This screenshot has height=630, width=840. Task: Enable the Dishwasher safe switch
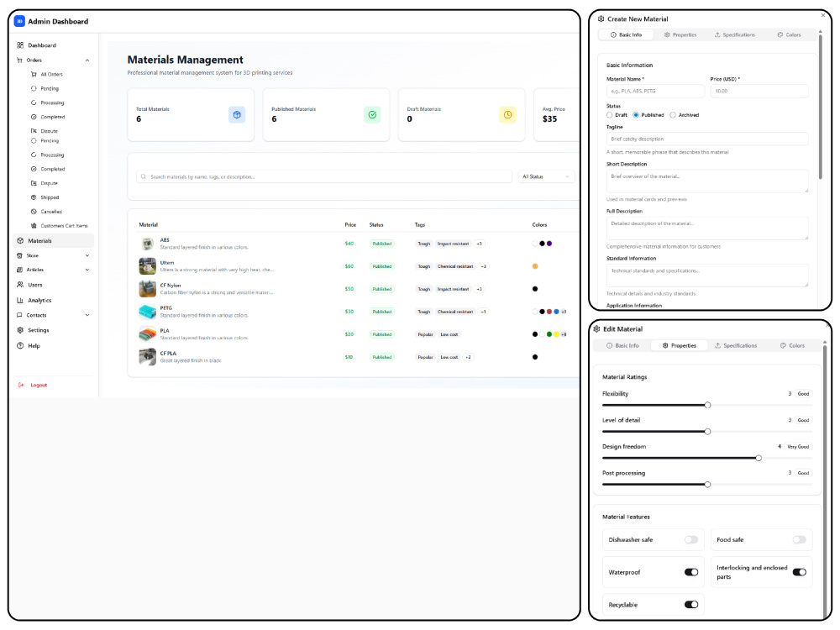click(691, 540)
